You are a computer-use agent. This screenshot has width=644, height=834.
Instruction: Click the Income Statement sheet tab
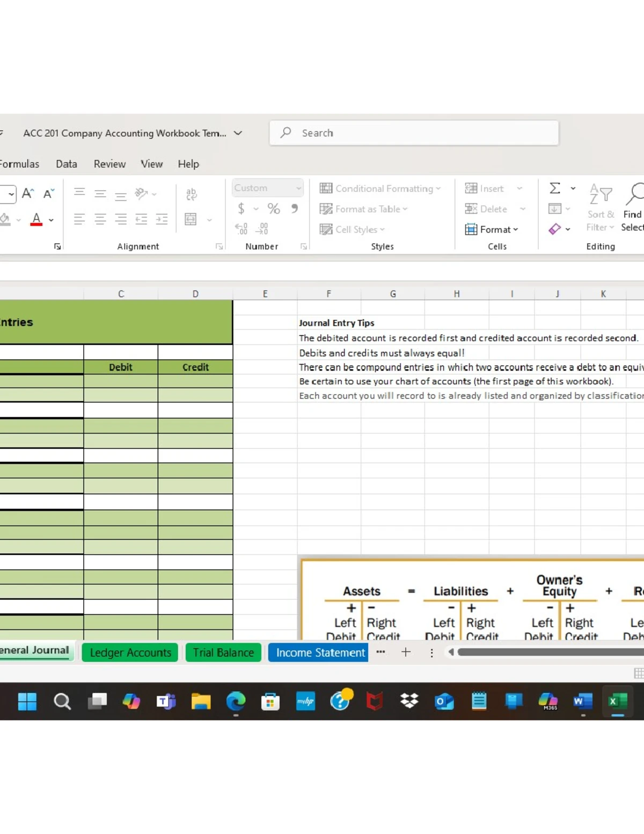[320, 652]
